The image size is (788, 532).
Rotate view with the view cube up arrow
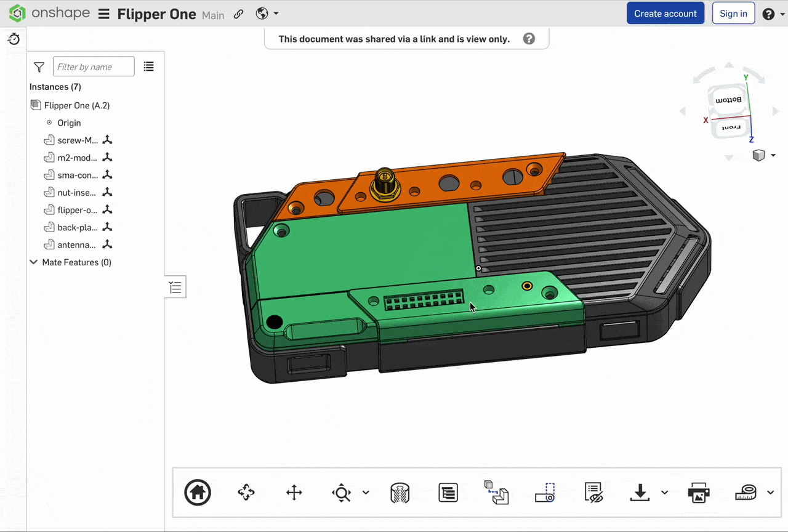tap(729, 65)
